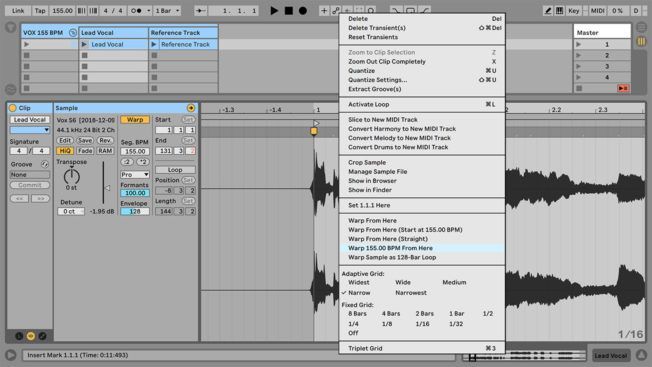Launch Master scene 1
This screenshot has width=652, height=367.
pyautogui.click(x=578, y=44)
